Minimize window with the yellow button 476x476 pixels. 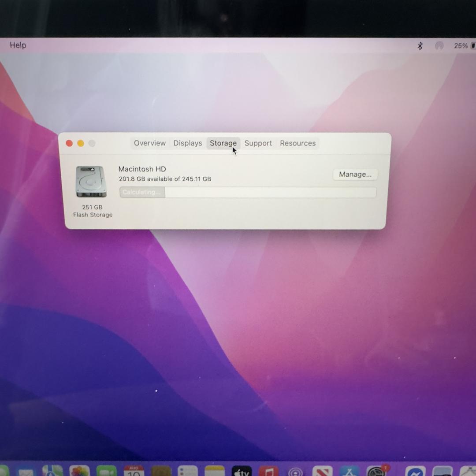(x=81, y=143)
